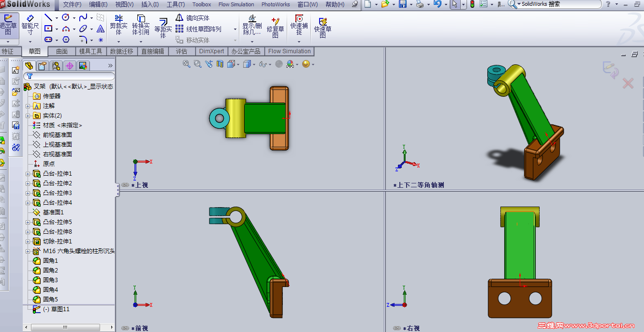The width and height of the screenshot is (644, 332).
Task: Expand the 切除-拉伸1 feature node
Action: pos(28,241)
